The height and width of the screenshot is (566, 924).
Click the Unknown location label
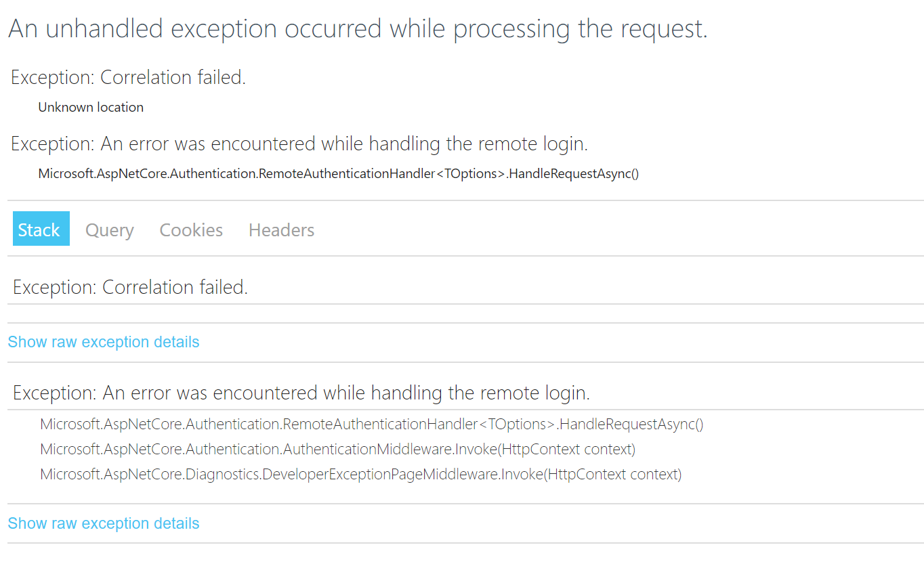coord(90,107)
